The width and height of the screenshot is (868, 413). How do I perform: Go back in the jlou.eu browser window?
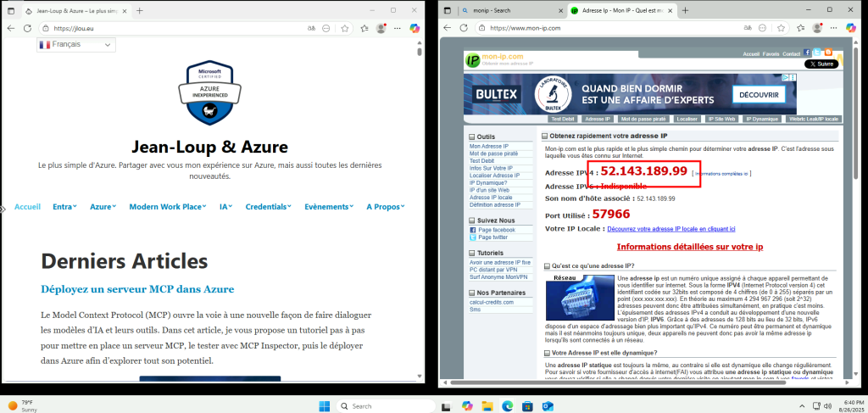[11, 28]
